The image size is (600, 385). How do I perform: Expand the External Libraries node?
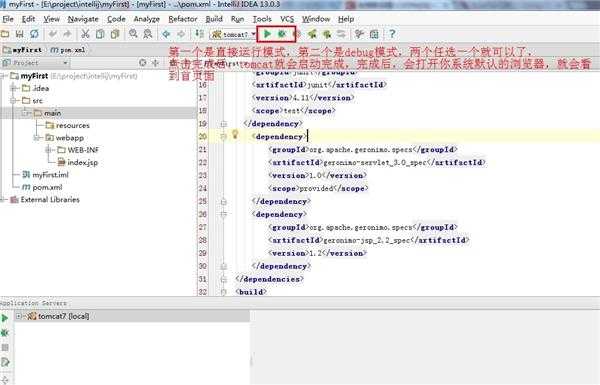point(3,199)
